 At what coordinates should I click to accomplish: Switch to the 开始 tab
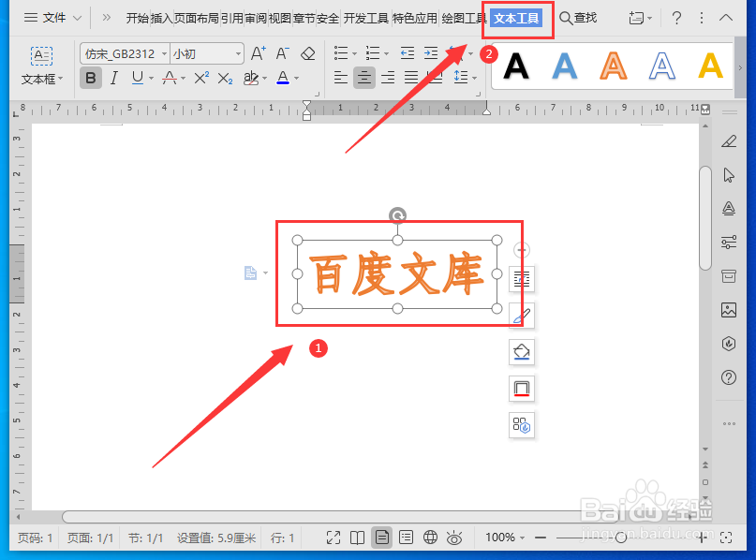(x=138, y=19)
